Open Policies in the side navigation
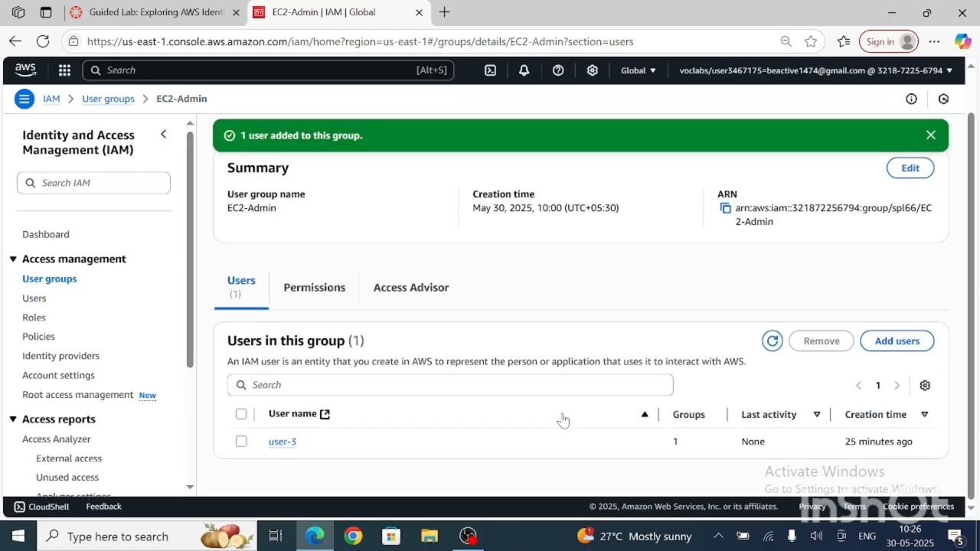This screenshot has width=980, height=551. [38, 336]
